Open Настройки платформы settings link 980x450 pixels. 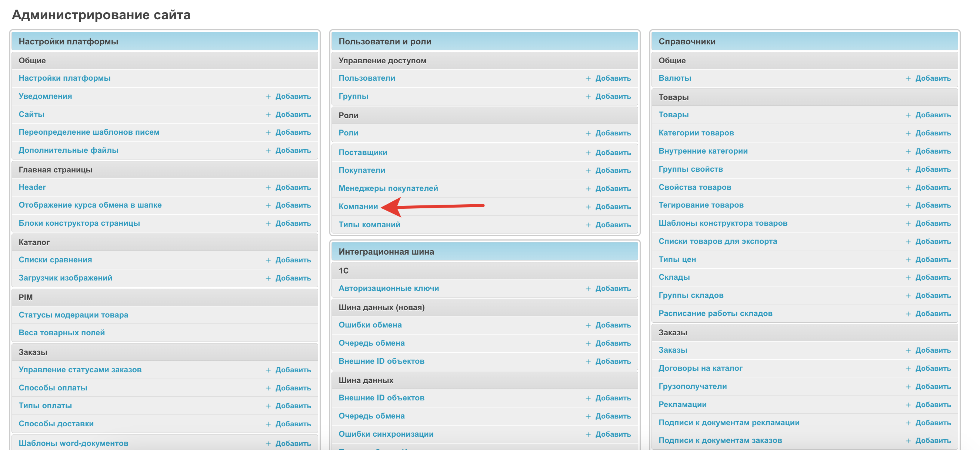[x=64, y=78]
